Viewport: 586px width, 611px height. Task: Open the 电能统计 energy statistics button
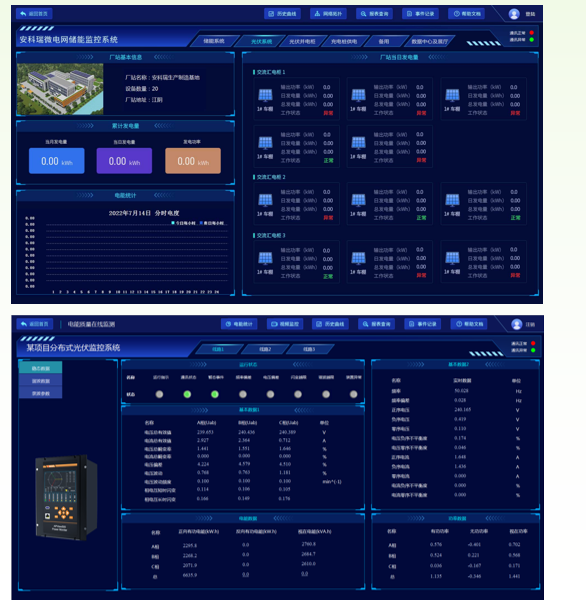click(239, 324)
